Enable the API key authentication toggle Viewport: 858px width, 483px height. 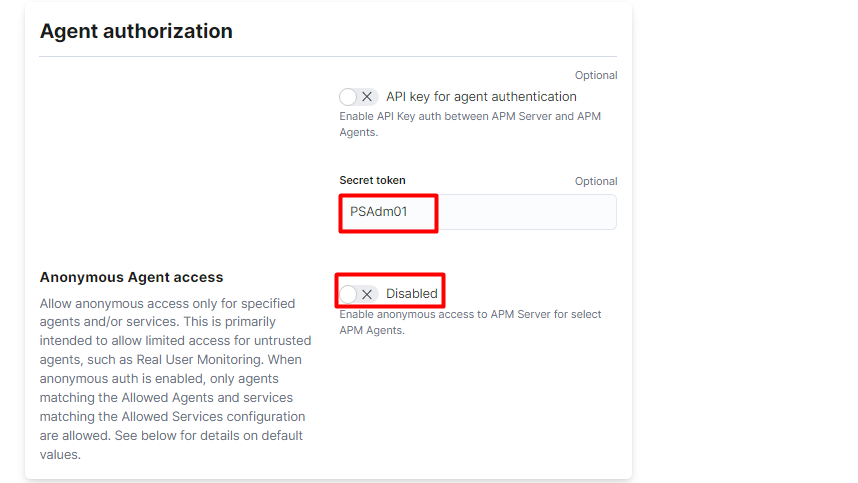[x=358, y=97]
